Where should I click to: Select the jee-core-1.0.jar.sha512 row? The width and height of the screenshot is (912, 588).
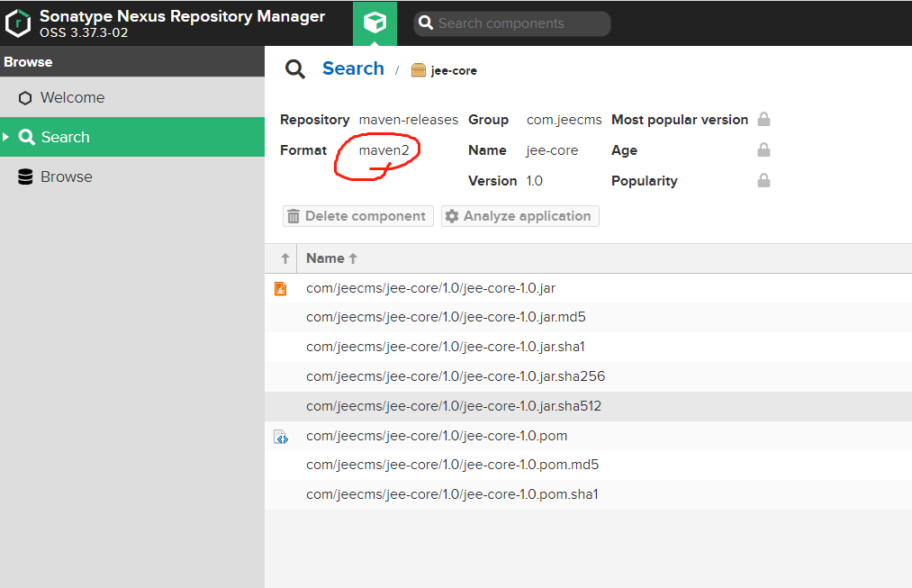click(453, 406)
